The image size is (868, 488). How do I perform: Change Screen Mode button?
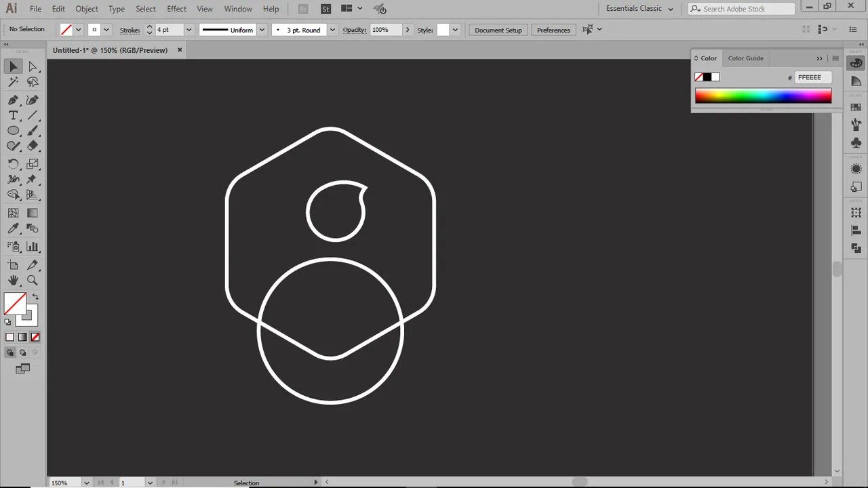(22, 369)
